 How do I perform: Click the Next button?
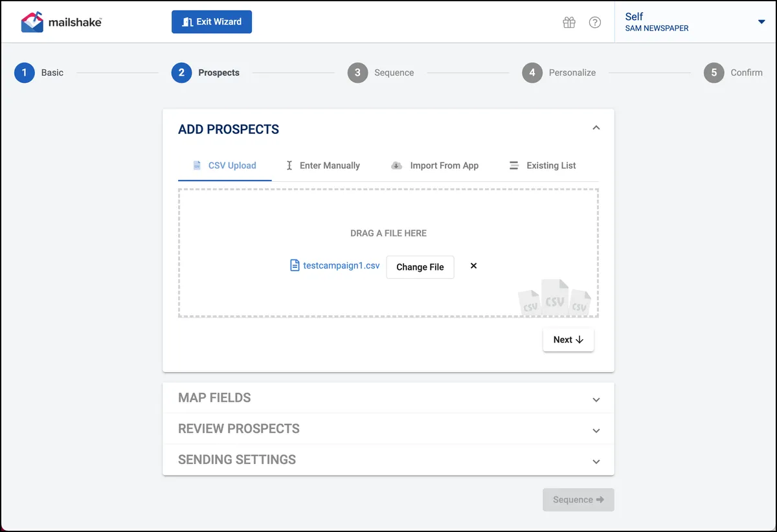pos(569,340)
